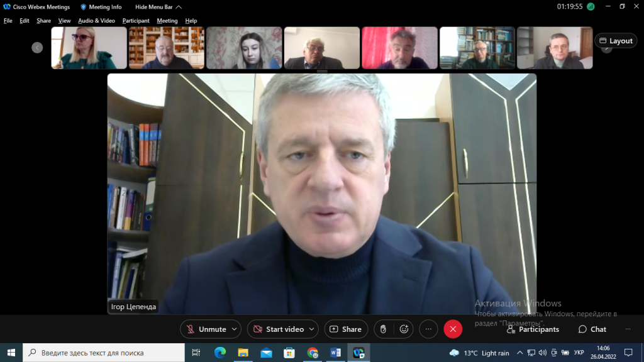This screenshot has width=644, height=362.
Task: Open the Participants panel
Action: click(532, 329)
